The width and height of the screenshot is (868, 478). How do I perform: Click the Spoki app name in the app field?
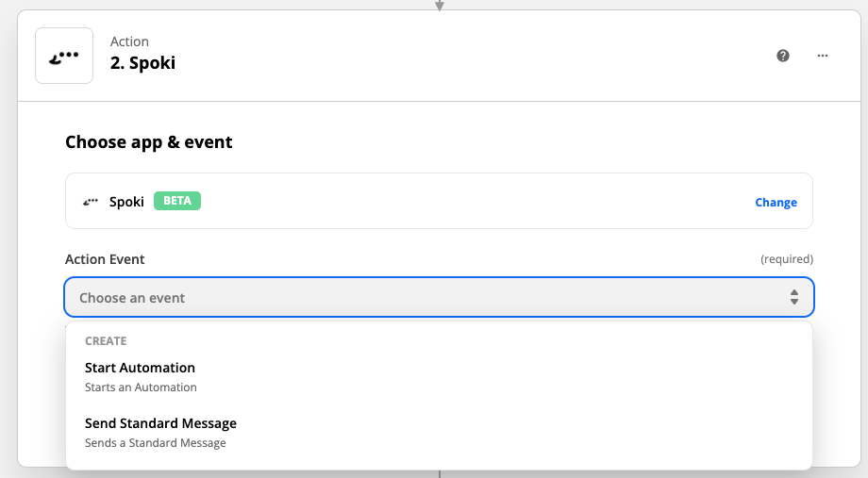pyautogui.click(x=126, y=201)
